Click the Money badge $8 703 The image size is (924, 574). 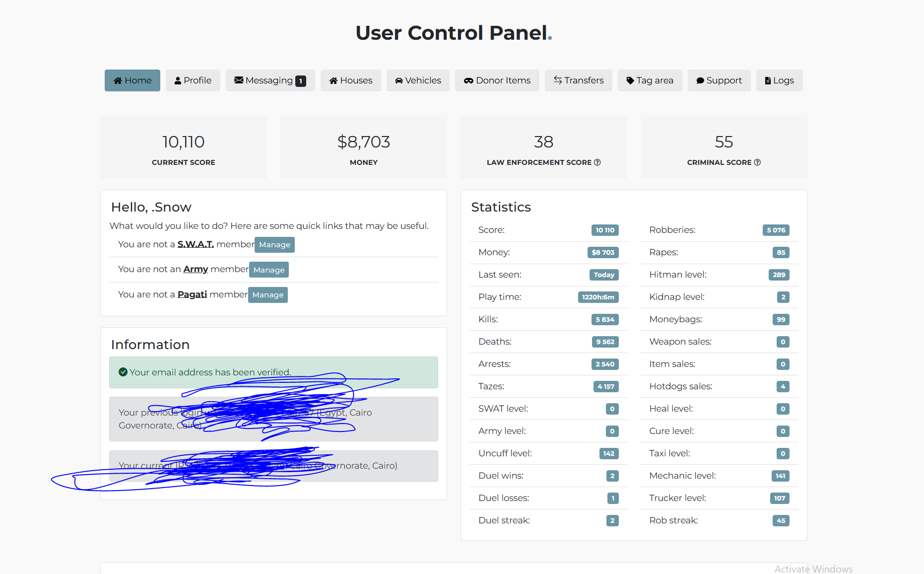pyautogui.click(x=603, y=252)
